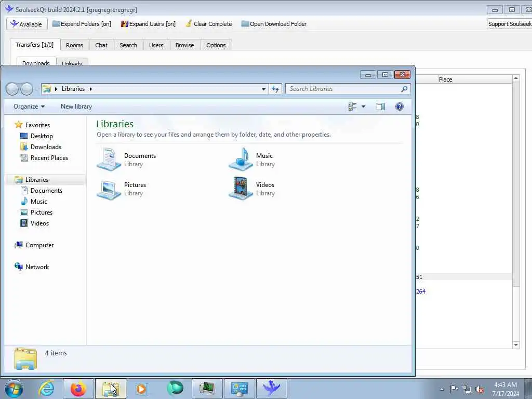Select Videos under Libraries in sidebar
The image size is (532, 399).
click(x=39, y=223)
